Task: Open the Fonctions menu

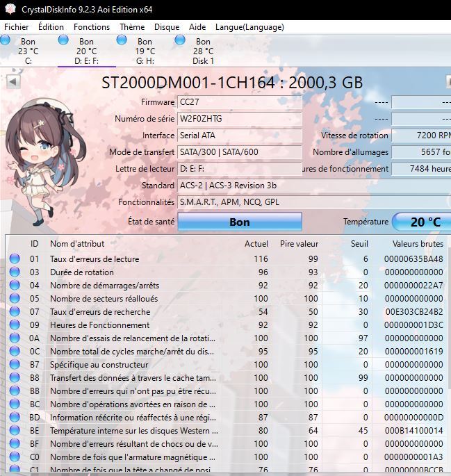Action: (92, 27)
